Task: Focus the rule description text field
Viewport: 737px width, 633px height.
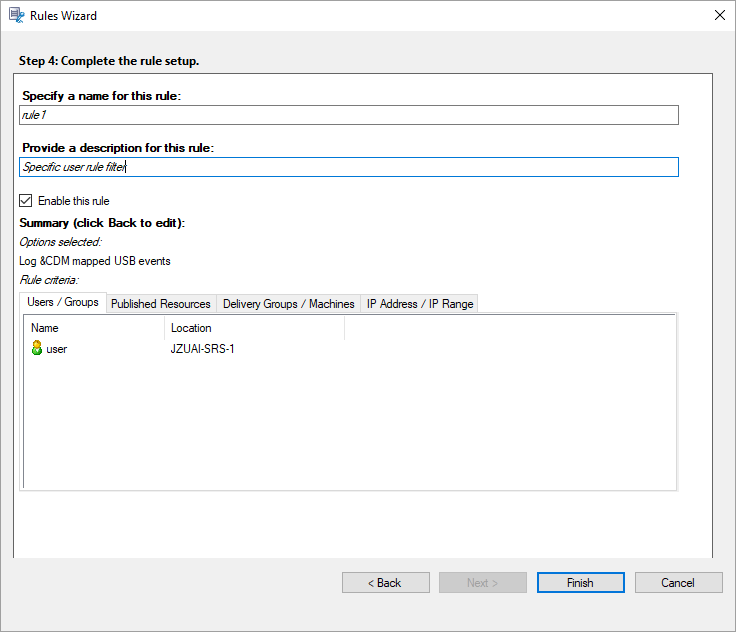Action: (349, 167)
